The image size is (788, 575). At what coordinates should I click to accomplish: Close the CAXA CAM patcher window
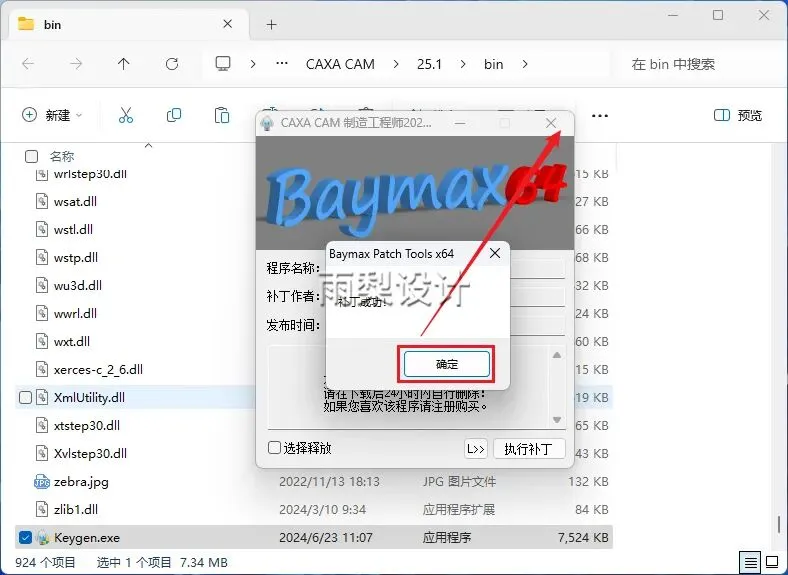pos(551,123)
